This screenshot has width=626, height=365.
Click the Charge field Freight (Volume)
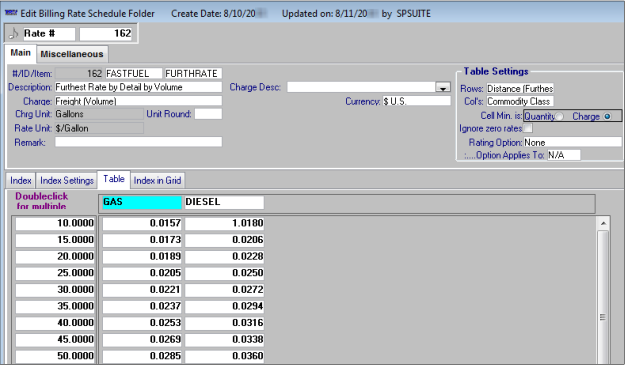coord(138,101)
